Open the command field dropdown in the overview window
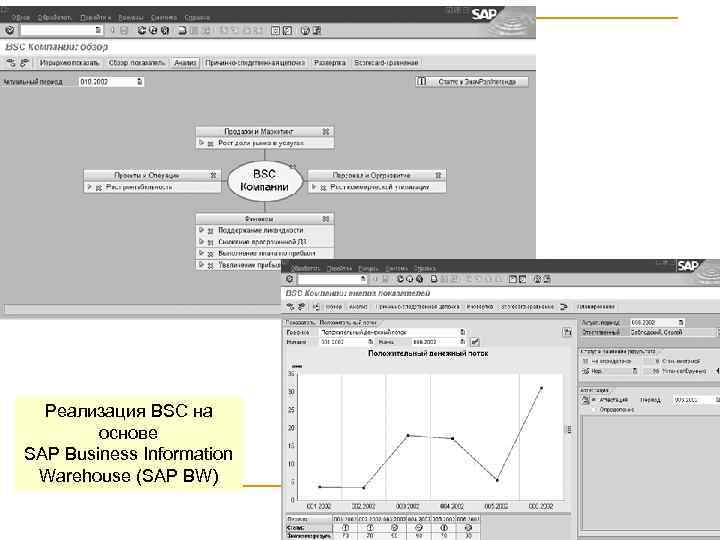This screenshot has width=720, height=540. click(98, 30)
